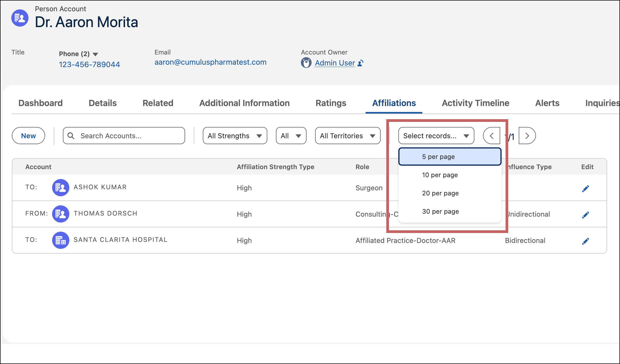Viewport: 620px width, 364px height.
Task: Open the Additional Information tab
Action: coord(244,103)
